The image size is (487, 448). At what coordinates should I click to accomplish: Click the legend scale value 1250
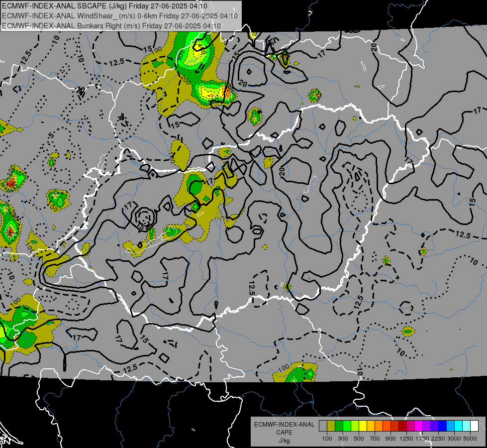coord(406,439)
